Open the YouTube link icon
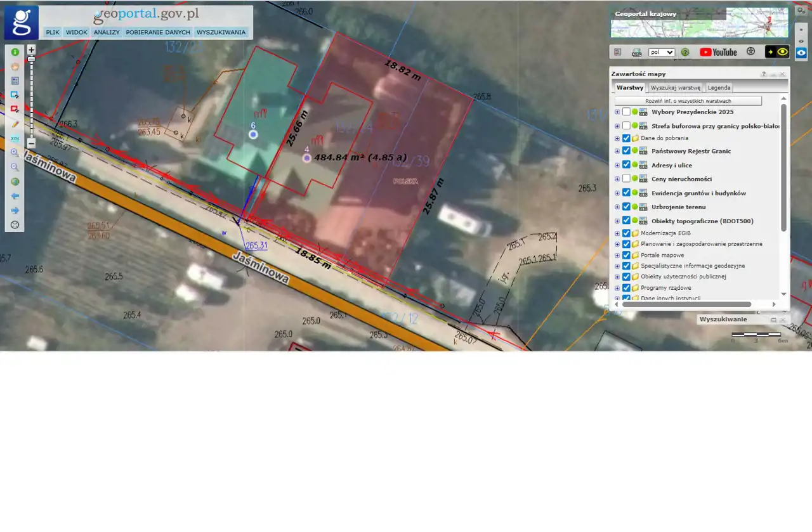 point(718,52)
